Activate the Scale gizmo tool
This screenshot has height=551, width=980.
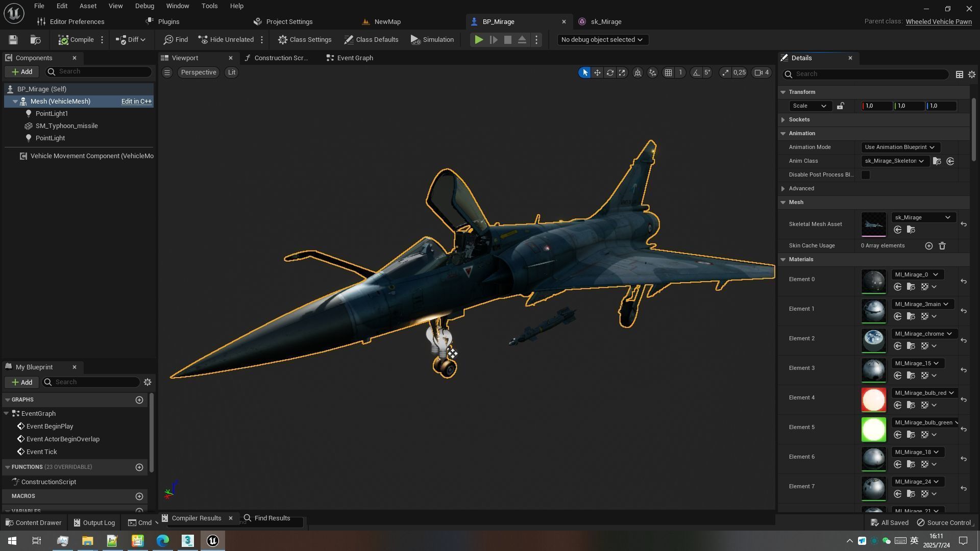tap(622, 72)
